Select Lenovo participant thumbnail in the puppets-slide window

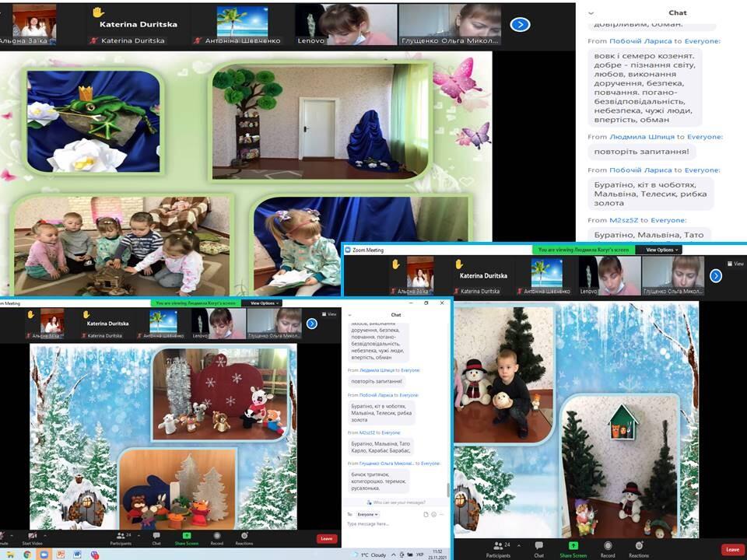pyautogui.click(x=218, y=324)
